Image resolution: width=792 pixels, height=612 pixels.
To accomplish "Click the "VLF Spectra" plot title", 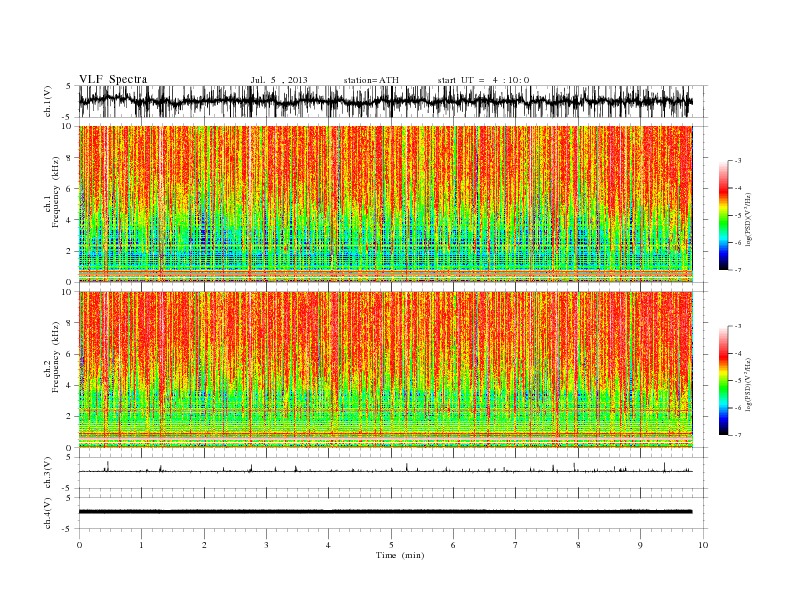I will coord(113,79).
